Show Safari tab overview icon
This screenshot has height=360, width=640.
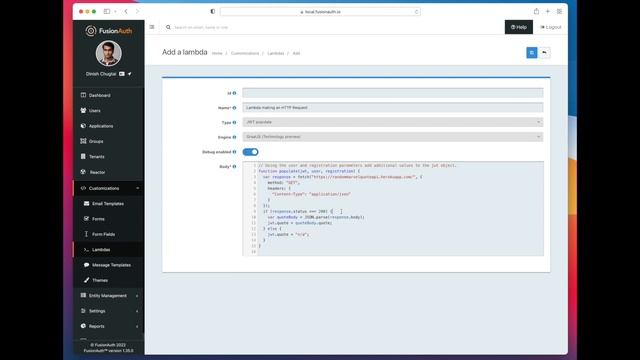559,11
